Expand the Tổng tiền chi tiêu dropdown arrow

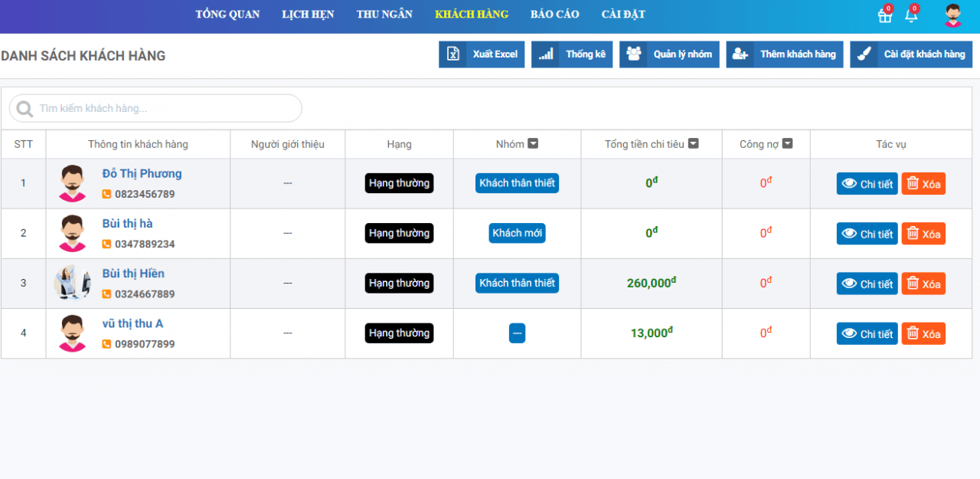(694, 143)
